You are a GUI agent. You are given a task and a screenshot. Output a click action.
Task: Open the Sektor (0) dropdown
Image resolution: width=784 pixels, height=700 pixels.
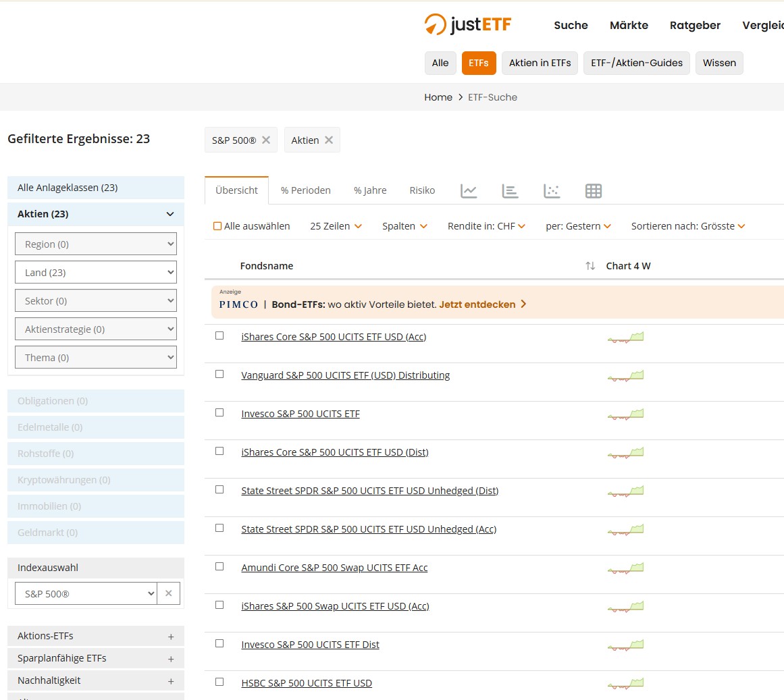point(96,301)
